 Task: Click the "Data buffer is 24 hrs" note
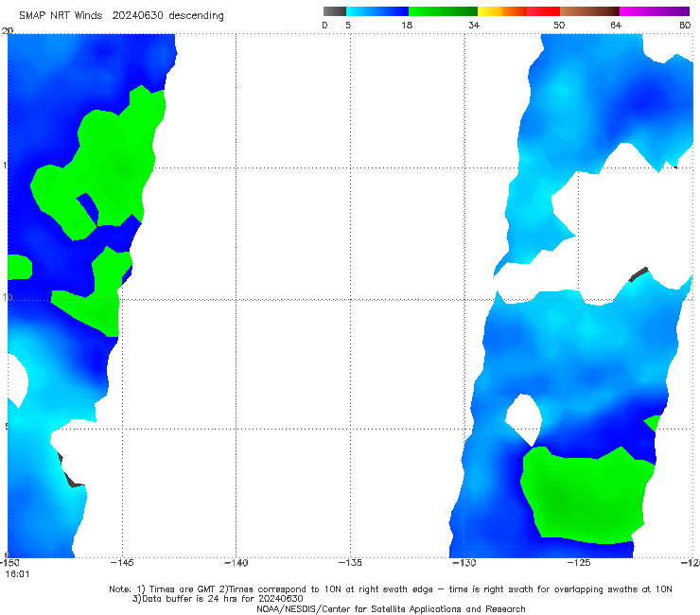click(x=218, y=599)
